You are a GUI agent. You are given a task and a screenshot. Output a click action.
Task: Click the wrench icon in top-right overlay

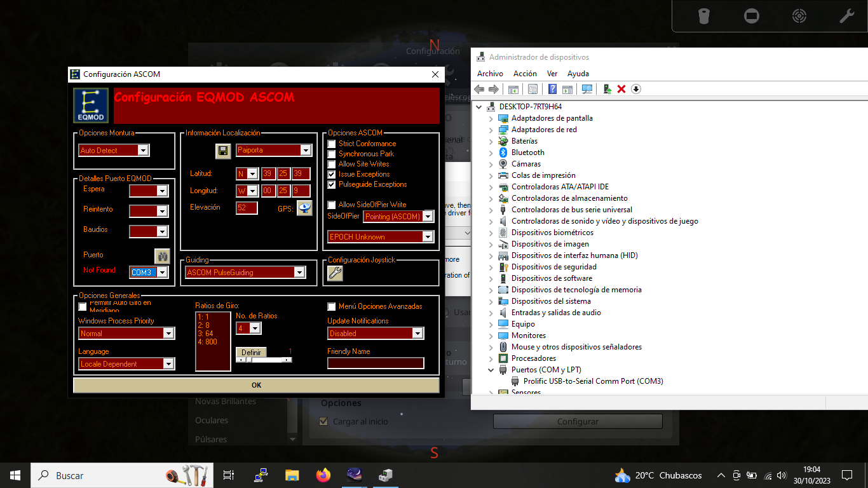pyautogui.click(x=847, y=16)
